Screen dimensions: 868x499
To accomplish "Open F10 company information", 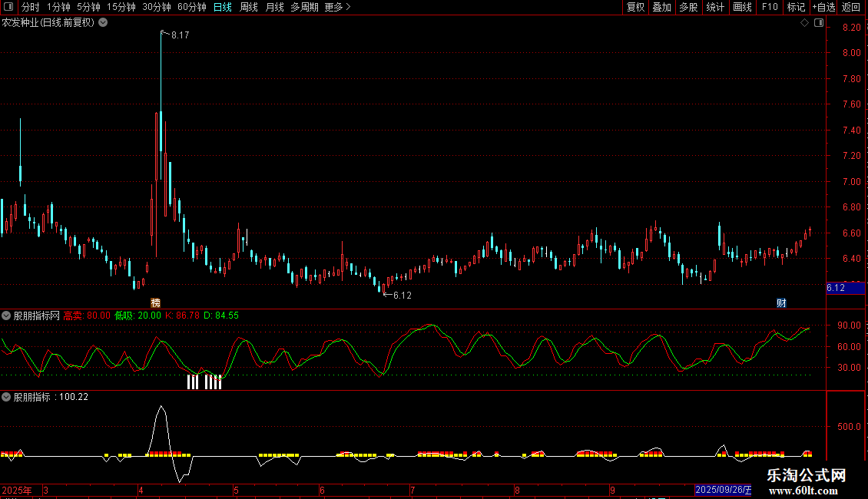I will tap(770, 7).
